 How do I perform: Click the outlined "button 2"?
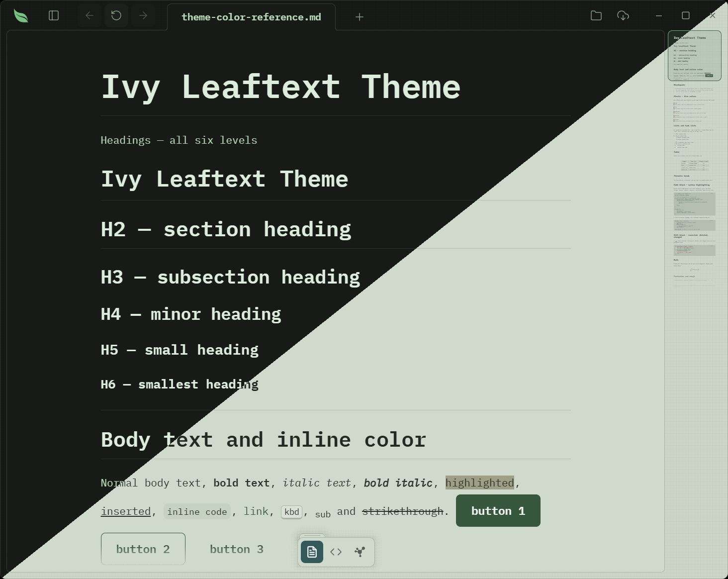click(x=143, y=549)
